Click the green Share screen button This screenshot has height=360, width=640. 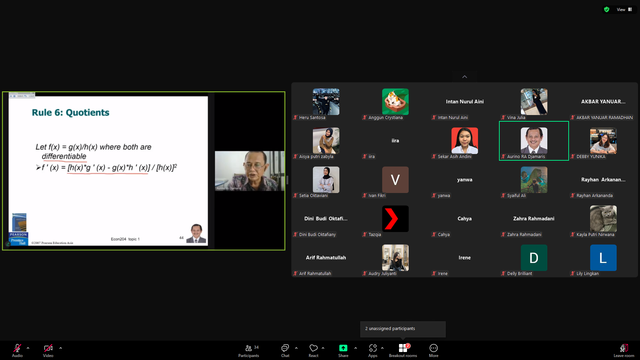tap(343, 350)
